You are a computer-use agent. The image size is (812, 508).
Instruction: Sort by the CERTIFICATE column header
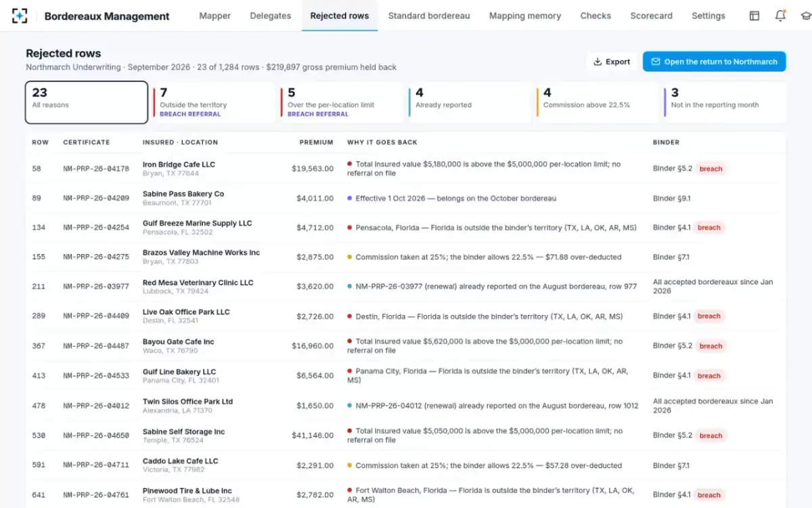point(87,142)
